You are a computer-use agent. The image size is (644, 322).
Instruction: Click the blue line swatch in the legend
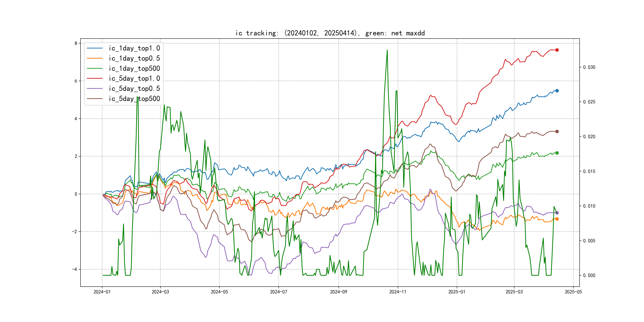pyautogui.click(x=94, y=48)
